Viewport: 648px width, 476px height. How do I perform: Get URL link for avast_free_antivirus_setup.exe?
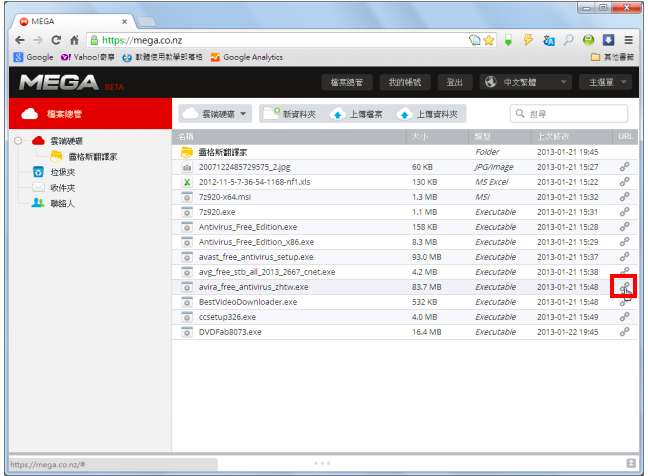coord(624,257)
